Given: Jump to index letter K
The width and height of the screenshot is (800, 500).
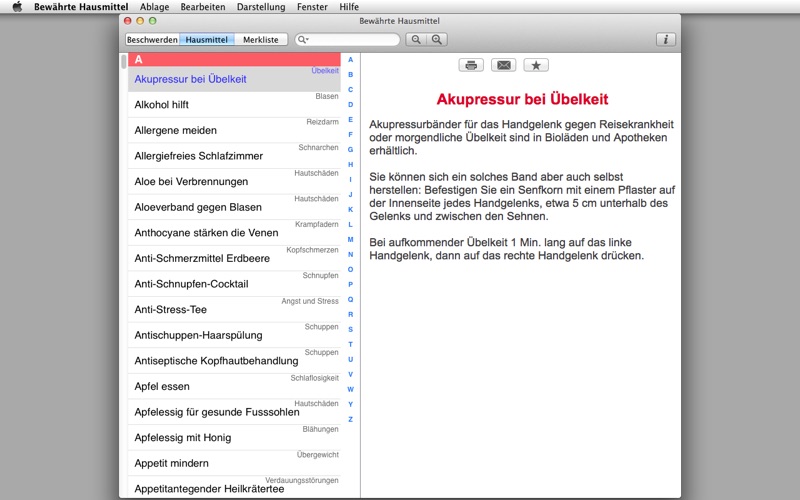Looking at the screenshot, I should click(x=351, y=209).
